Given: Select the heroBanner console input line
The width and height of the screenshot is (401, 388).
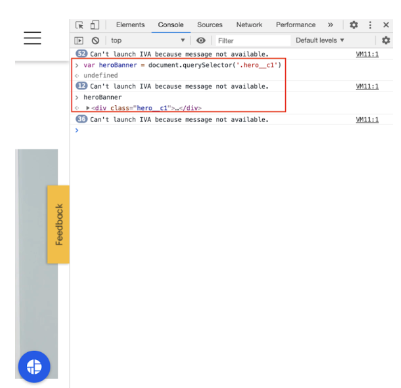Looking at the screenshot, I should pos(103,97).
